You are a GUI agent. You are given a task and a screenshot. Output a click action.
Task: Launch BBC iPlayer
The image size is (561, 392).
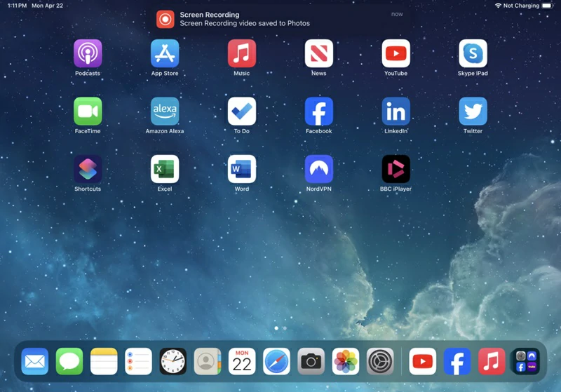(396, 169)
